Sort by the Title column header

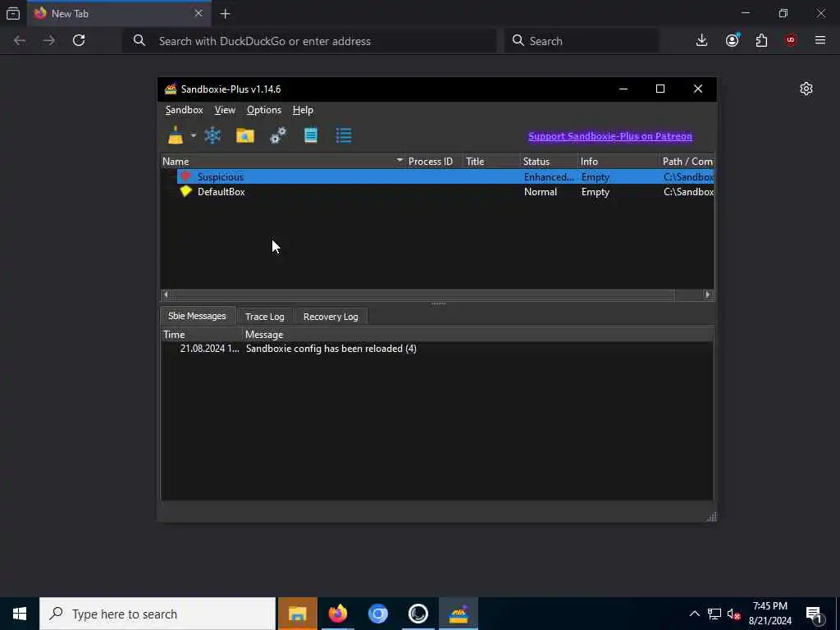[x=491, y=162]
